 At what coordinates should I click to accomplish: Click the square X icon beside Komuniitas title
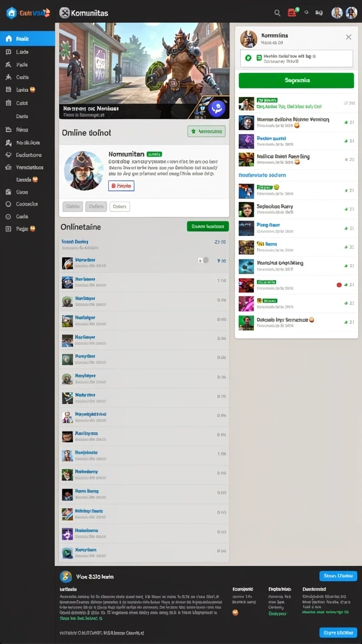click(65, 13)
